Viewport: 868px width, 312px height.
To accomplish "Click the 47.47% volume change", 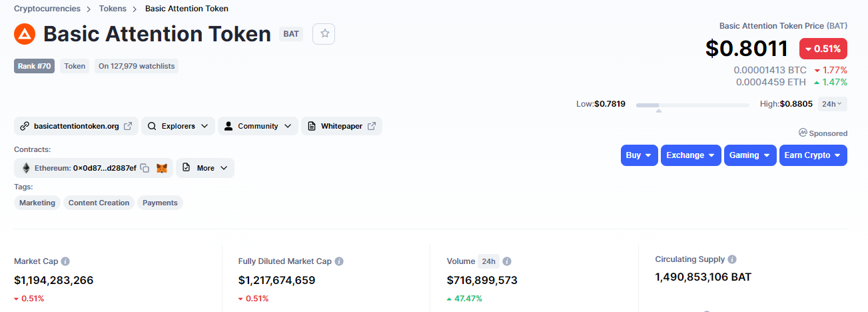I will [464, 299].
